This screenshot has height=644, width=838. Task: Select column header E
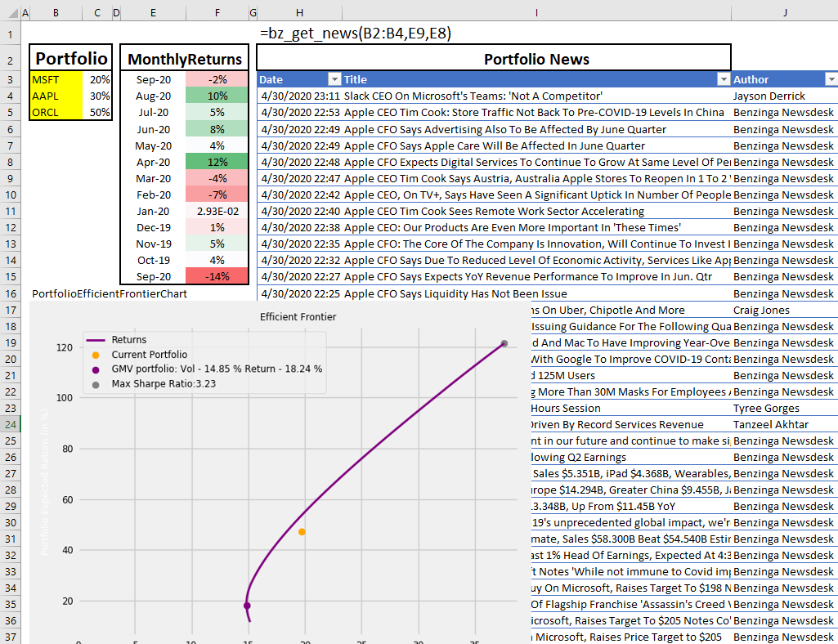tap(153, 12)
